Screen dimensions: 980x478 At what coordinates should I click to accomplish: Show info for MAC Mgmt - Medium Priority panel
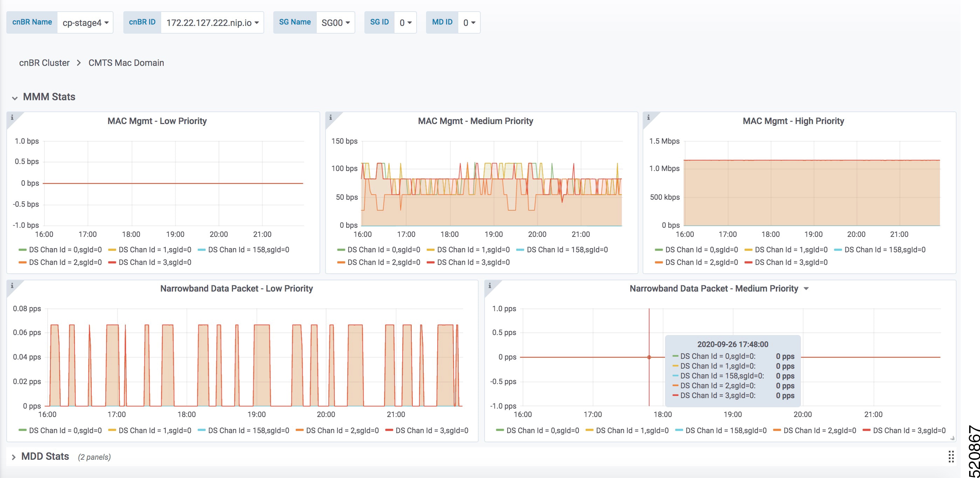(x=331, y=117)
